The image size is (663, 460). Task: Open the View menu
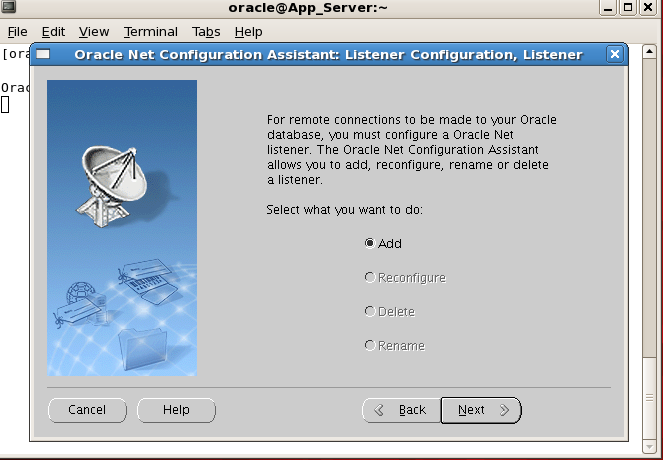pos(94,31)
